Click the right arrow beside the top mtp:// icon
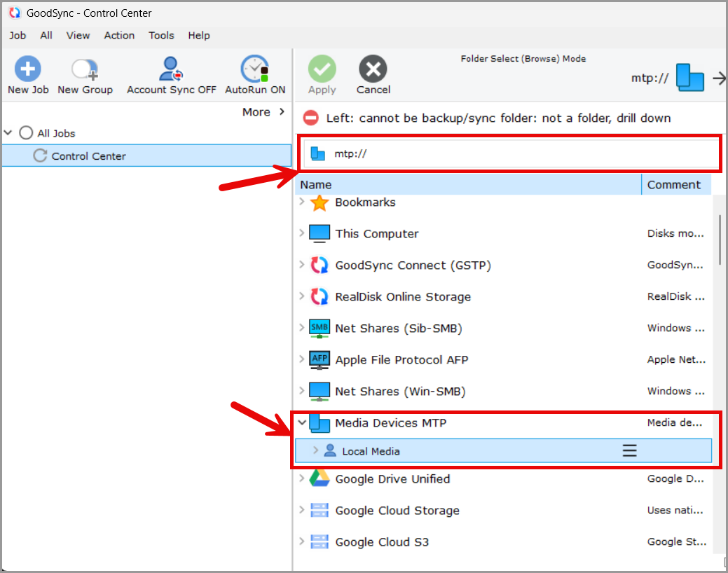The height and width of the screenshot is (573, 728). click(x=719, y=78)
